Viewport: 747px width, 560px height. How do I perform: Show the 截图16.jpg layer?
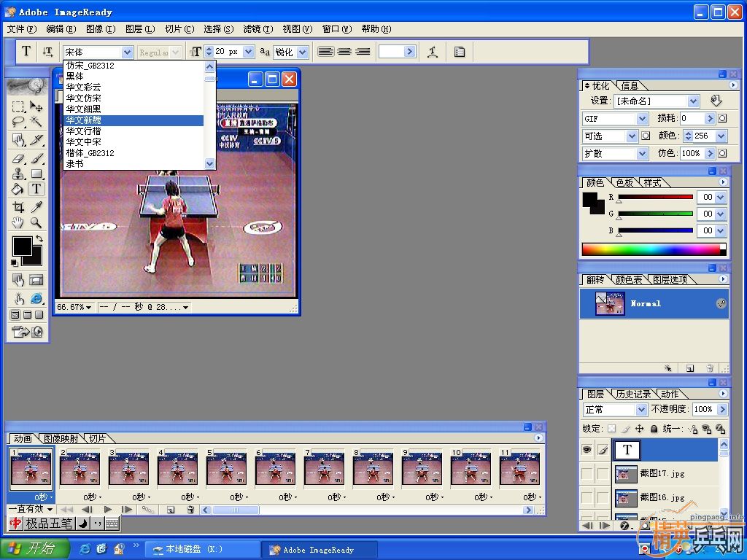click(x=587, y=497)
